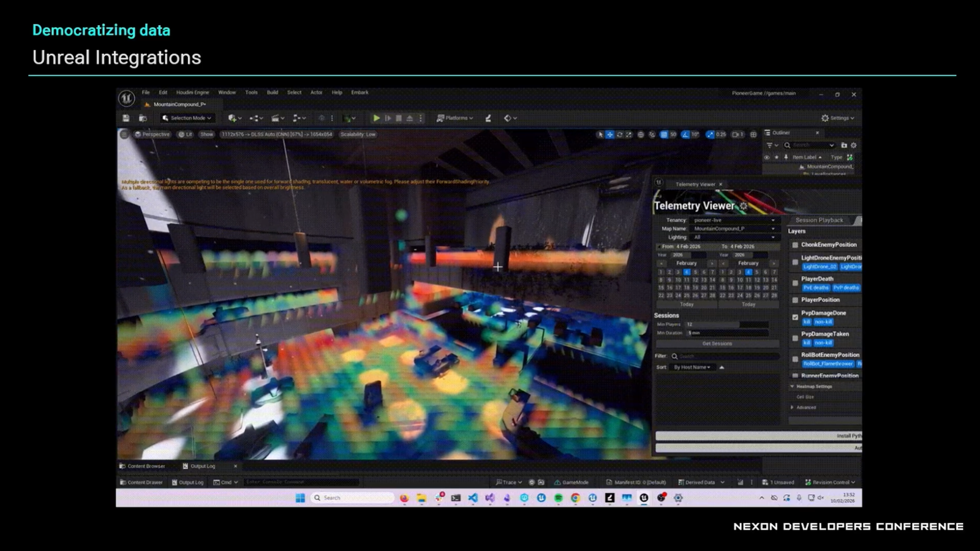Open the Add actor (cube plus) menu
The width and height of the screenshot is (980, 551).
[x=235, y=118]
